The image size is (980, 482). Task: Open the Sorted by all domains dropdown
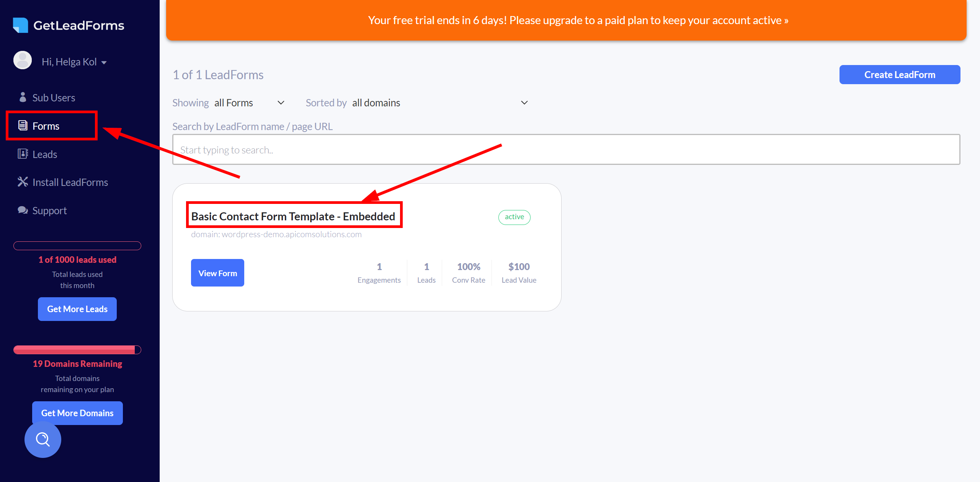(440, 103)
